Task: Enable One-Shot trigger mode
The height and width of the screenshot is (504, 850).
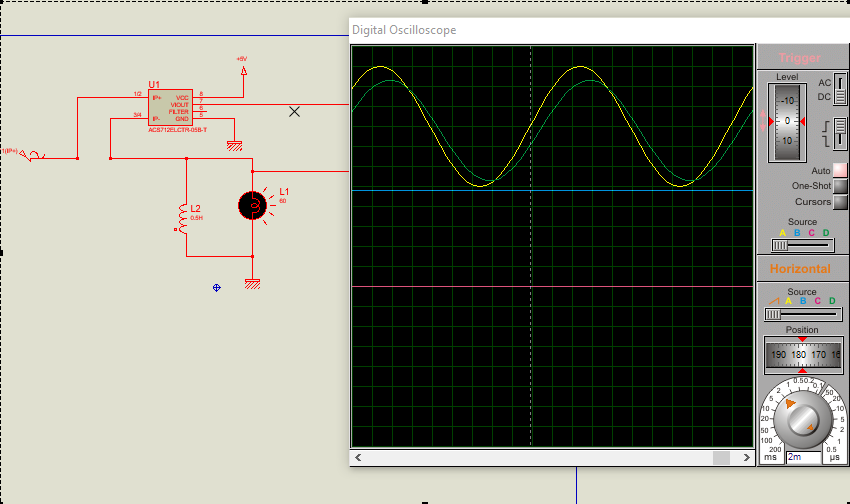Action: pyautogui.click(x=840, y=186)
